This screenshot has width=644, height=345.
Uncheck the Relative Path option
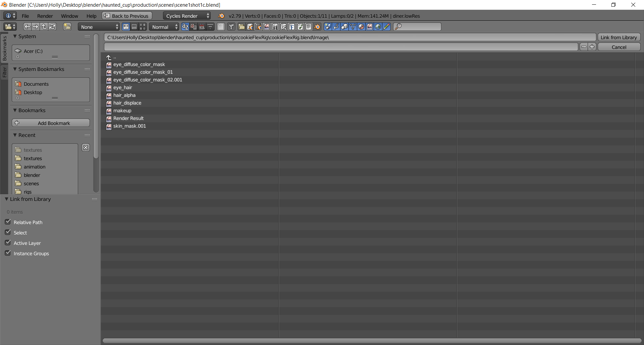pos(8,222)
